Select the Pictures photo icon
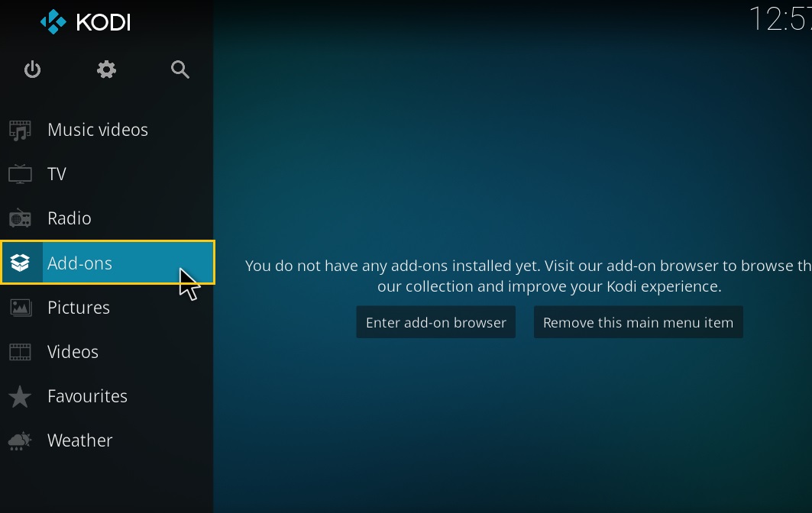The height and width of the screenshot is (513, 812). tap(18, 307)
